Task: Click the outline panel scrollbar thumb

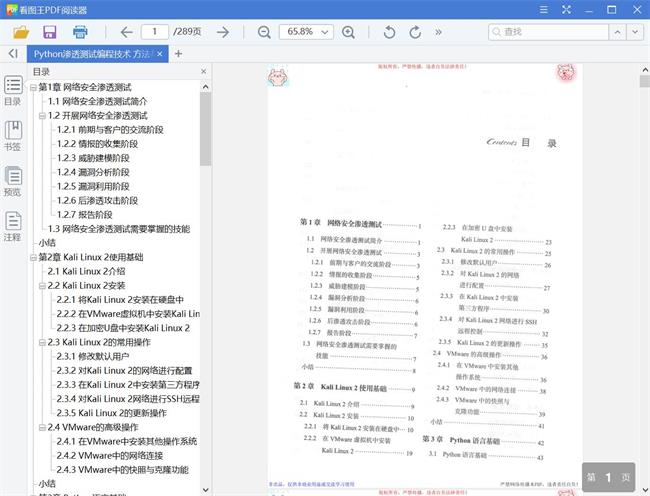Action: pos(205,129)
